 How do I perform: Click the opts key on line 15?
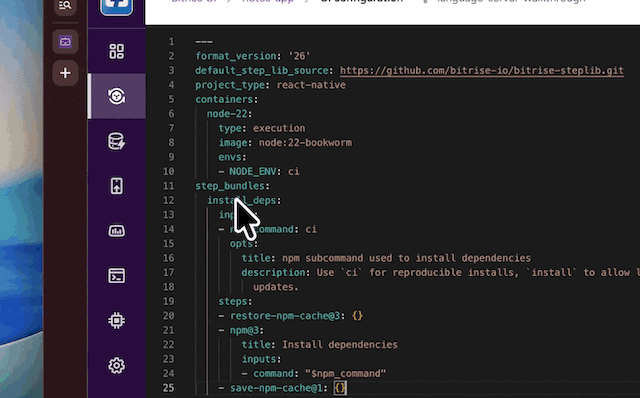(241, 243)
